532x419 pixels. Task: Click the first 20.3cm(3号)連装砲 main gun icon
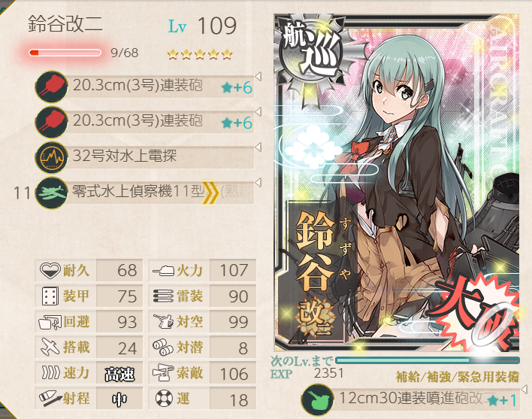tap(52, 87)
